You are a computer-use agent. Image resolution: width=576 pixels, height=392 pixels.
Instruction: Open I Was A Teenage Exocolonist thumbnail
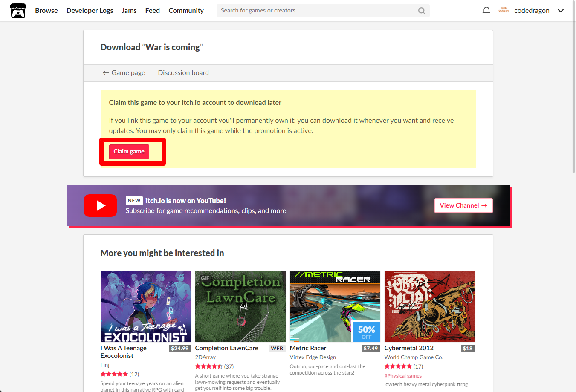pyautogui.click(x=146, y=306)
